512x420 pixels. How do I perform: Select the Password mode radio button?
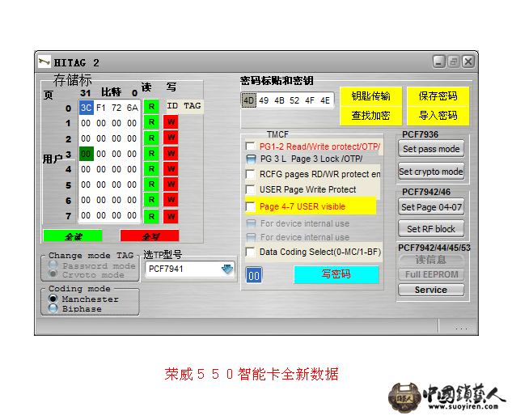point(53,265)
